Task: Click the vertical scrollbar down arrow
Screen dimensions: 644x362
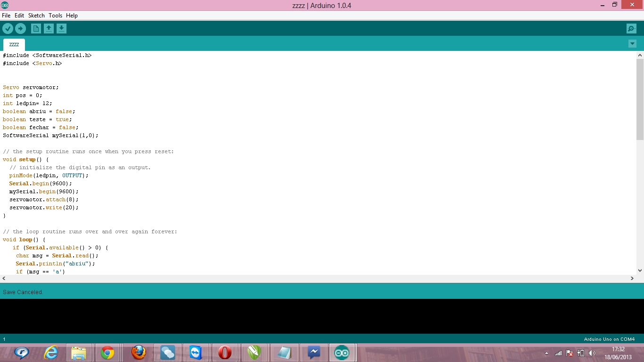Action: pyautogui.click(x=640, y=271)
